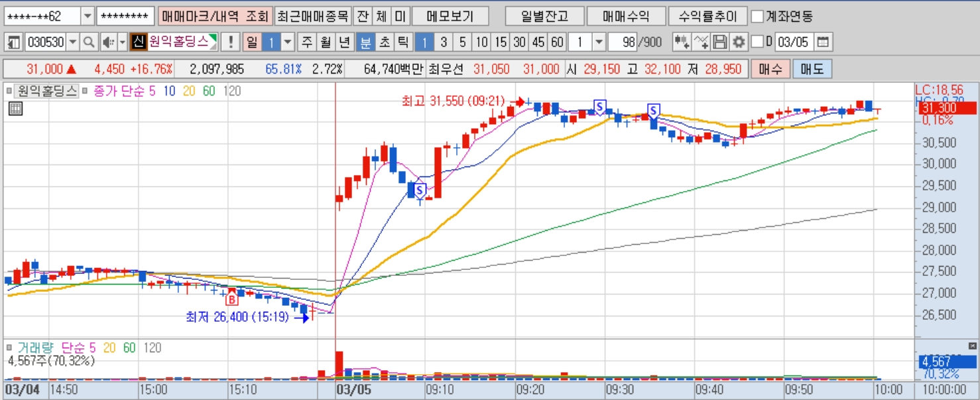980x400 pixels.
Task: Click 수익률추이 return trend button
Action: pyautogui.click(x=707, y=16)
